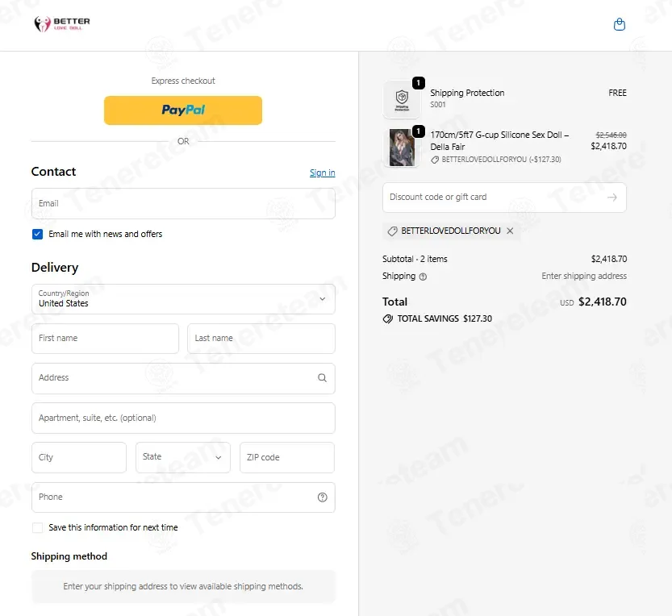Click TOTAL SAVINGS $127.30 text
Image resolution: width=672 pixels, height=616 pixels.
click(445, 318)
